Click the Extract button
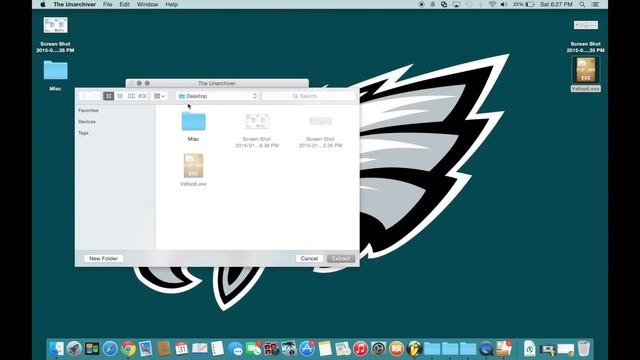This screenshot has width=640, height=360. coord(341,258)
